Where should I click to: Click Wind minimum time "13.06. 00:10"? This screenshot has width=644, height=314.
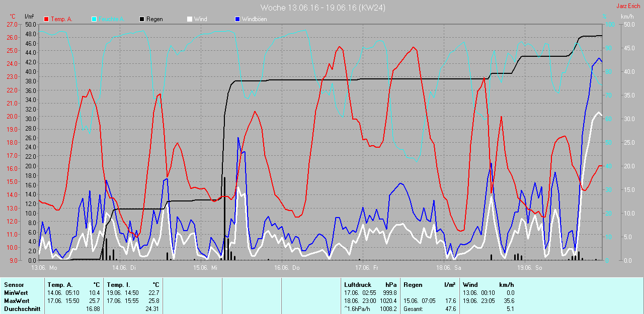tap(480, 293)
